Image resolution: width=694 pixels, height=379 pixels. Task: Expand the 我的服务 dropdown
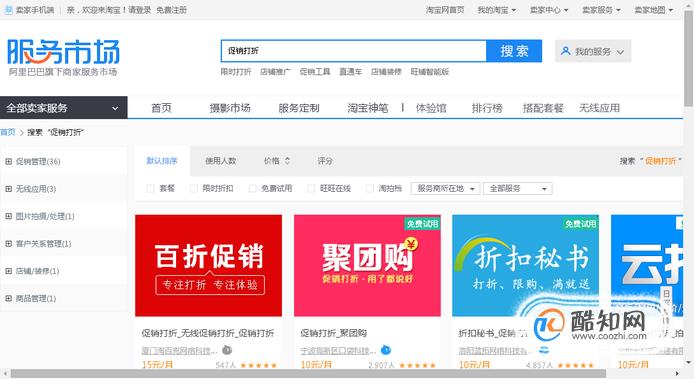tap(593, 51)
